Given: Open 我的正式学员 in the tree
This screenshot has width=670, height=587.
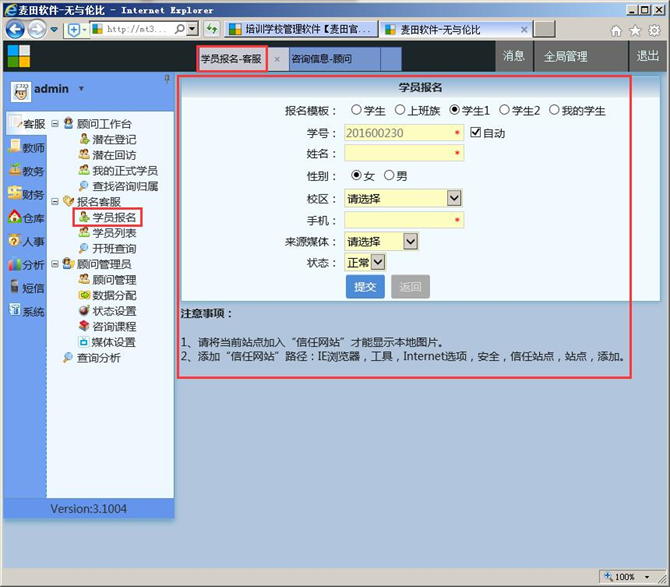Looking at the screenshot, I should pyautogui.click(x=118, y=170).
